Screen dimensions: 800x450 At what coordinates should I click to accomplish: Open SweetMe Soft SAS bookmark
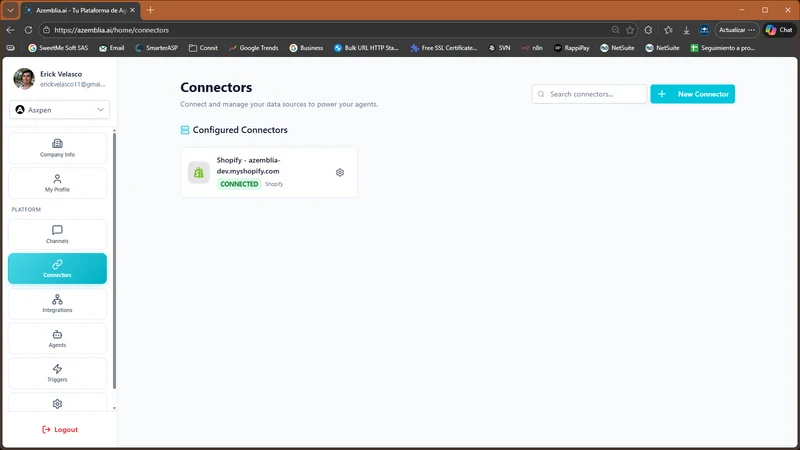(58, 48)
